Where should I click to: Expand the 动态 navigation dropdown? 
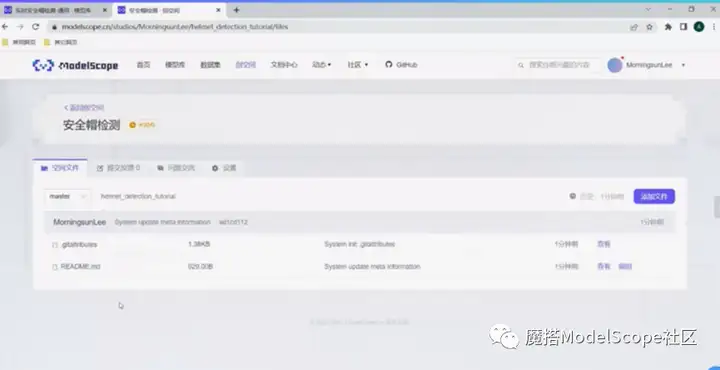[321, 65]
